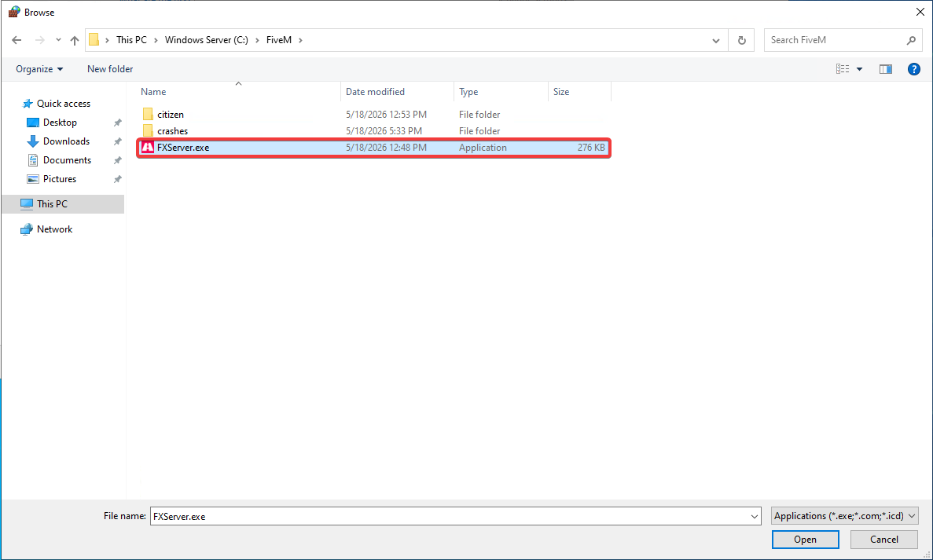The width and height of the screenshot is (933, 560).
Task: Click the Open button
Action: (805, 540)
